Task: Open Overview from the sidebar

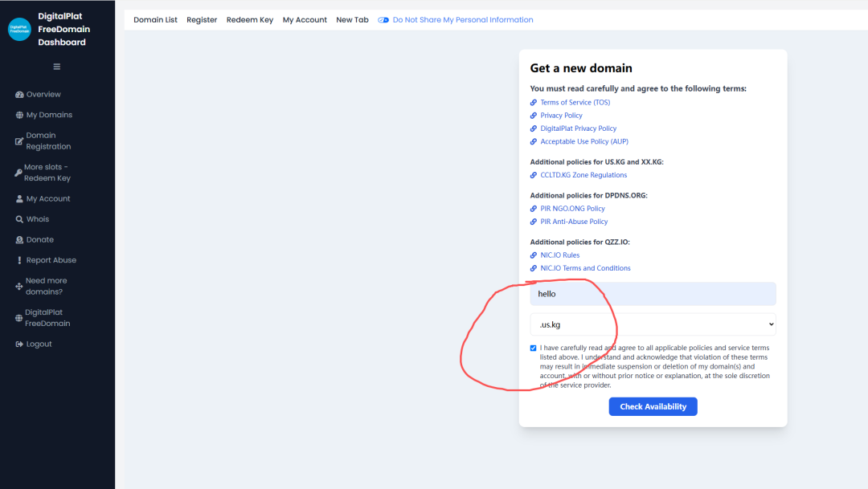Action: coord(43,95)
